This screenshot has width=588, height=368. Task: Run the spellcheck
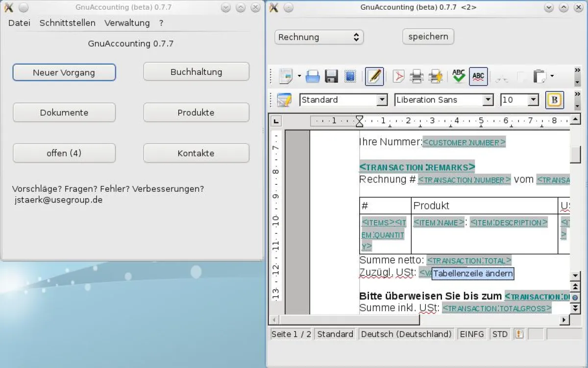(458, 76)
